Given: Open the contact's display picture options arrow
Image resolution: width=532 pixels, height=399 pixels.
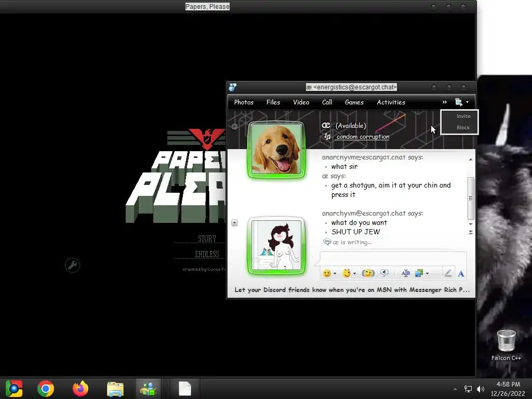Looking at the screenshot, I should [x=234, y=126].
